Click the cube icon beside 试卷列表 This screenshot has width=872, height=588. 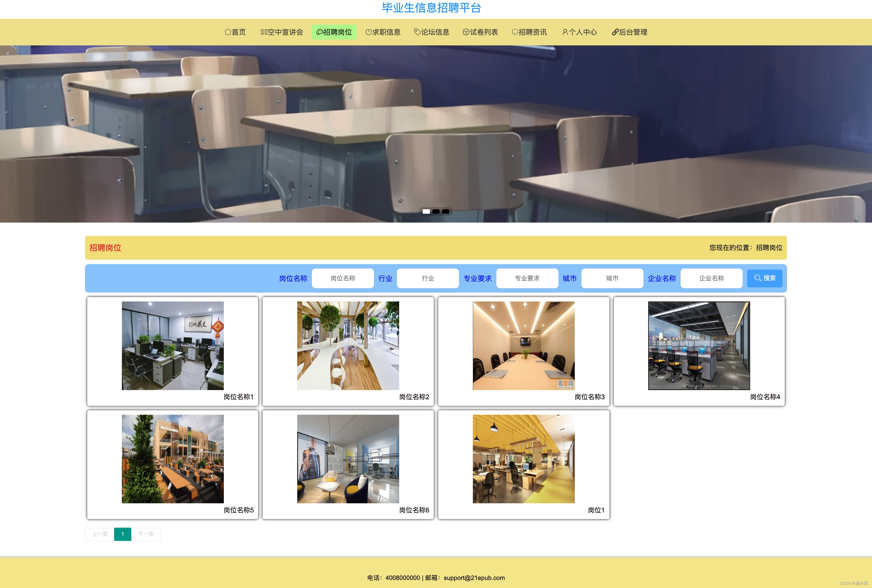[x=466, y=32]
